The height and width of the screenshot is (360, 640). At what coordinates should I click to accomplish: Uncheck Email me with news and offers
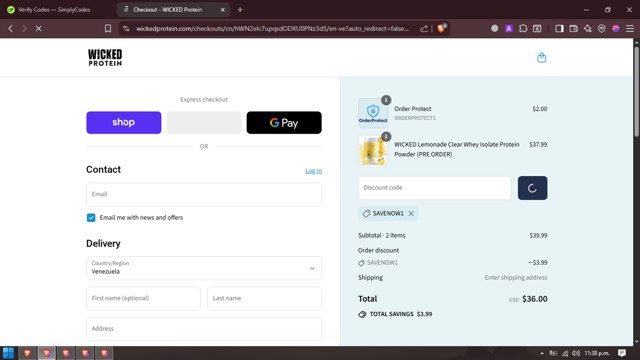click(x=91, y=218)
